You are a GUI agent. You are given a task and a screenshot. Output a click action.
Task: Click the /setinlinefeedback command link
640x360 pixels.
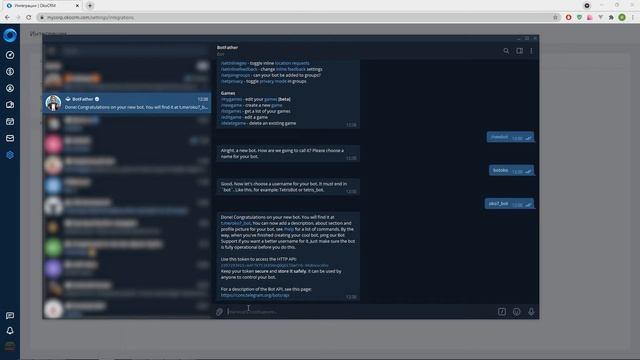[x=239, y=69]
